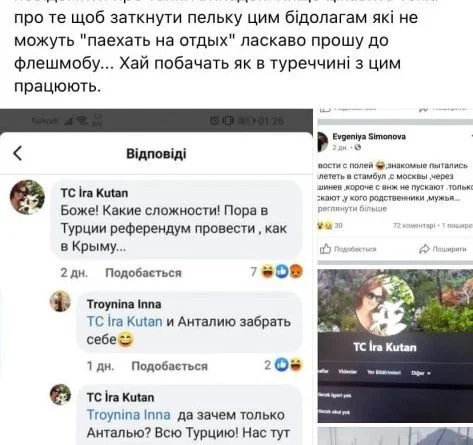473x445 pixels.
Task: Open the 72 коментарі comments count
Action: point(414,226)
